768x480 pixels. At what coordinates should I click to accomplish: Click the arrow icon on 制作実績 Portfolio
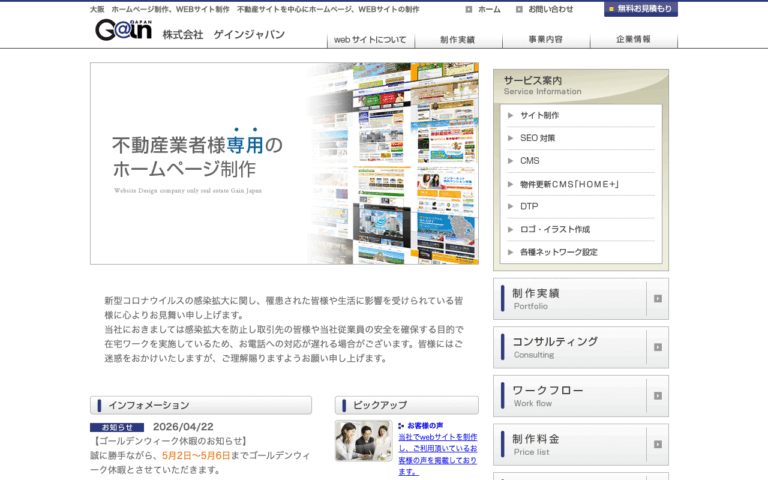658,299
